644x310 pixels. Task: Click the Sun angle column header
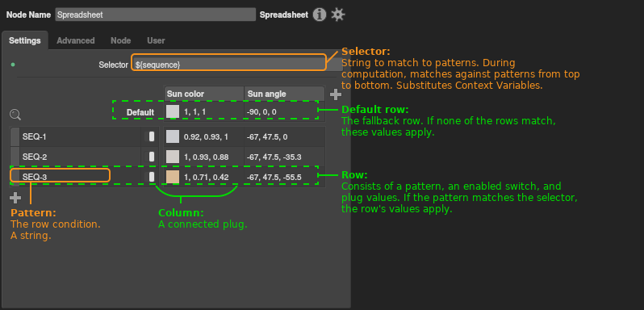[x=285, y=94]
